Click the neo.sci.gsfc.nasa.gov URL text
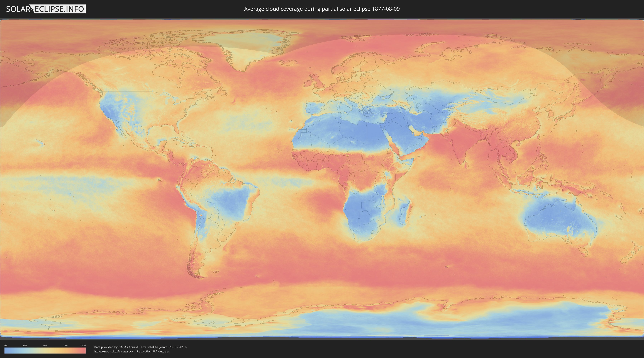The width and height of the screenshot is (644, 358). point(113,352)
